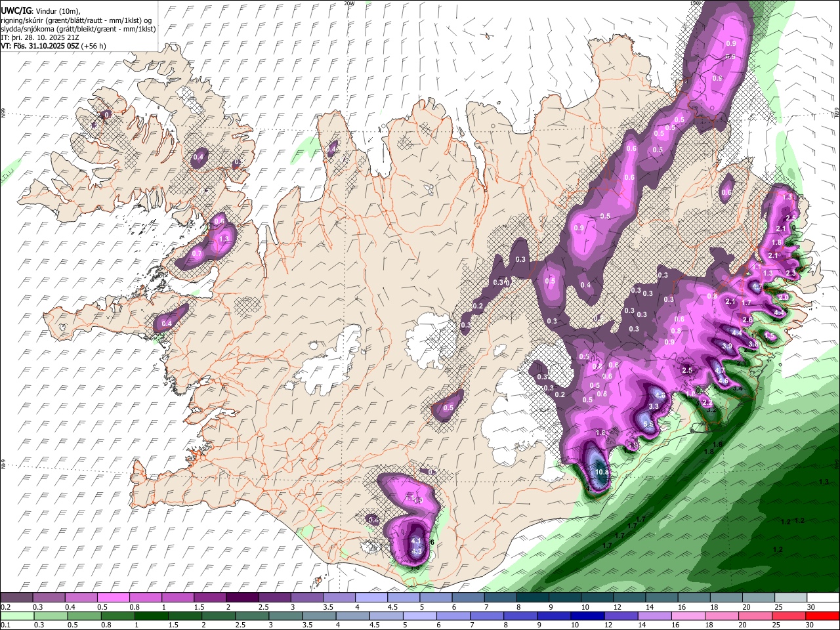Click the '0.1' label on the rain scale
The image size is (840, 630).
(x=5, y=625)
